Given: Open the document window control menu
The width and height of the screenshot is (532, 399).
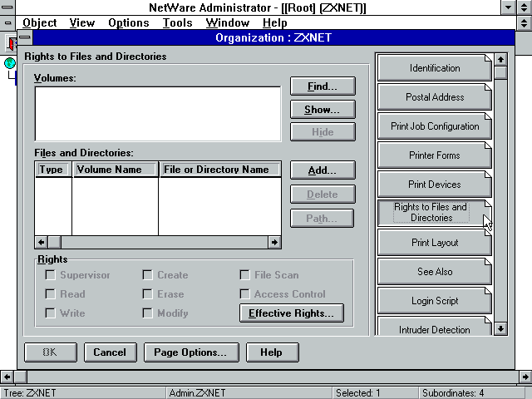Looking at the screenshot, I should (7, 22).
